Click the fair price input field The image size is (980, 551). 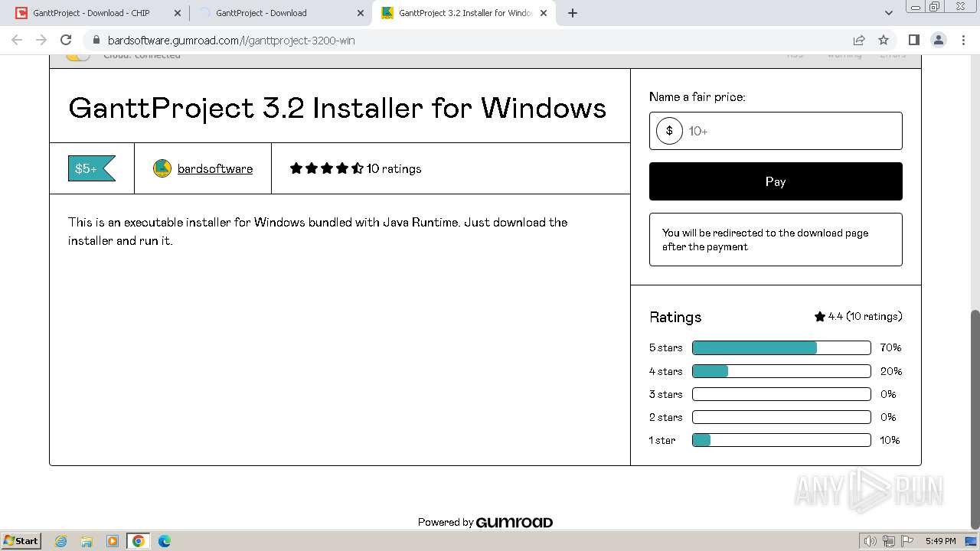[776, 131]
